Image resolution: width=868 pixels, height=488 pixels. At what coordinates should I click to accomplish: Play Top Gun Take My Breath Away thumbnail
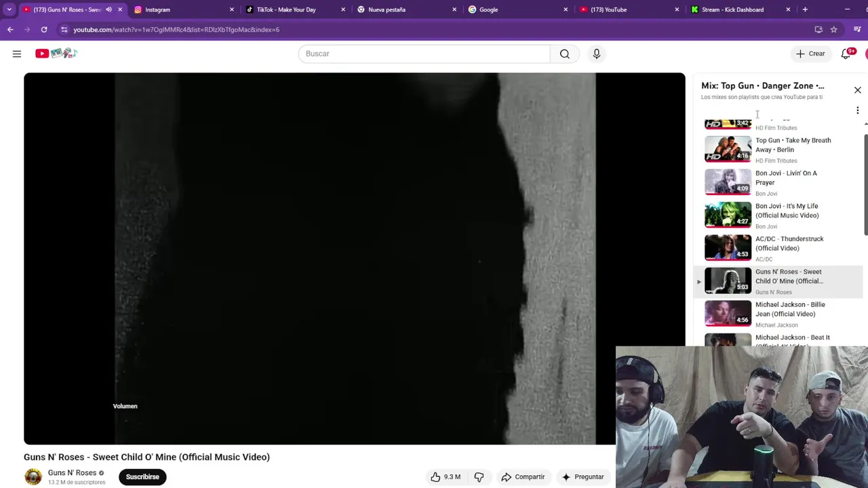point(728,149)
